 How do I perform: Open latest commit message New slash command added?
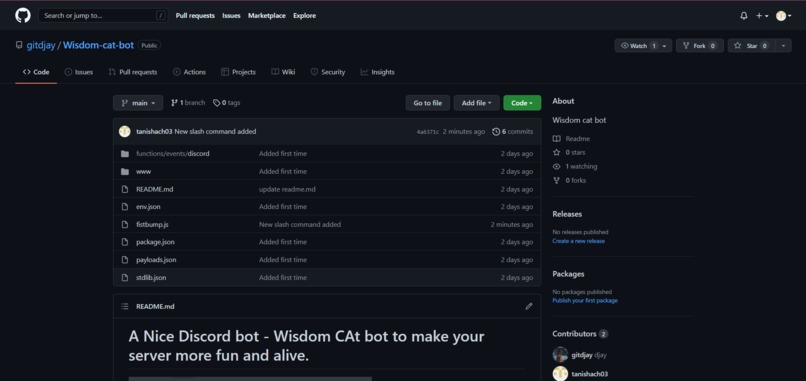pyautogui.click(x=215, y=132)
